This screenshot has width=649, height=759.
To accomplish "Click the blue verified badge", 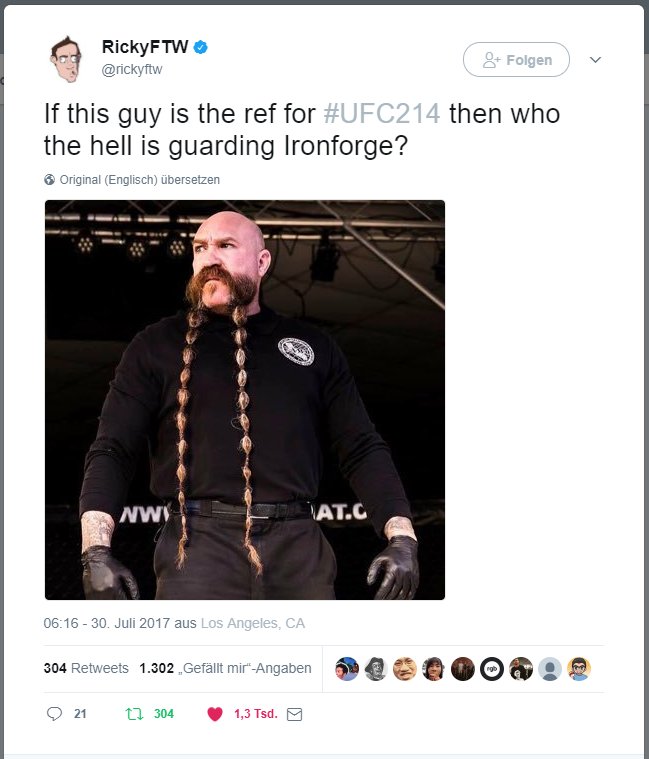I will (201, 47).
